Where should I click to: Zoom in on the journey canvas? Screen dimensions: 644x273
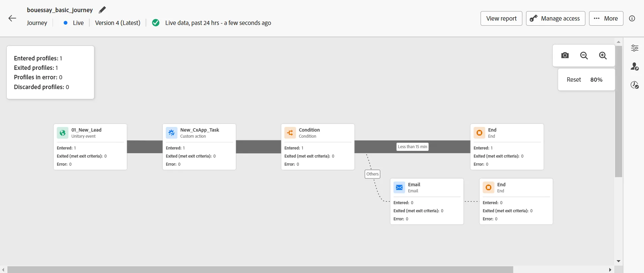coord(603,55)
